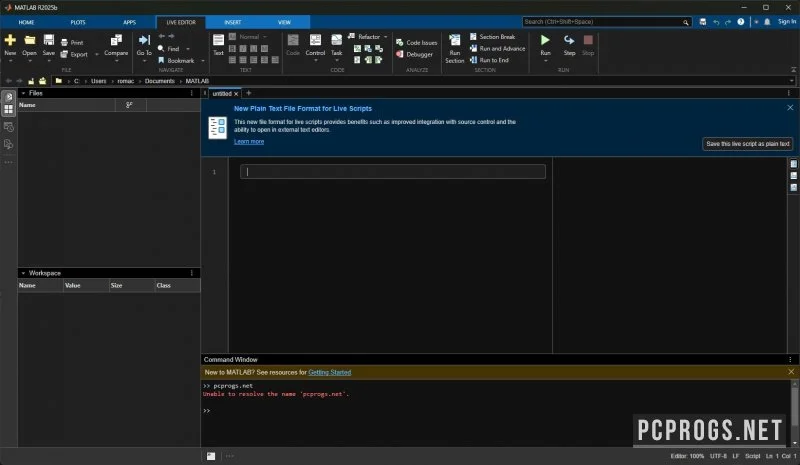Click the Refactor icon
The height and width of the screenshot is (465, 800).
pos(352,37)
